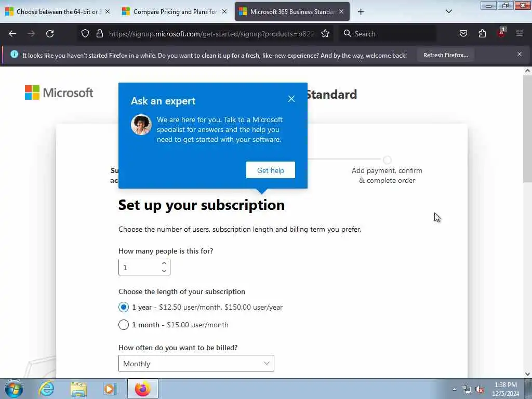The height and width of the screenshot is (399, 532).
Task: Select the 1 year subscription option
Action: click(x=124, y=307)
